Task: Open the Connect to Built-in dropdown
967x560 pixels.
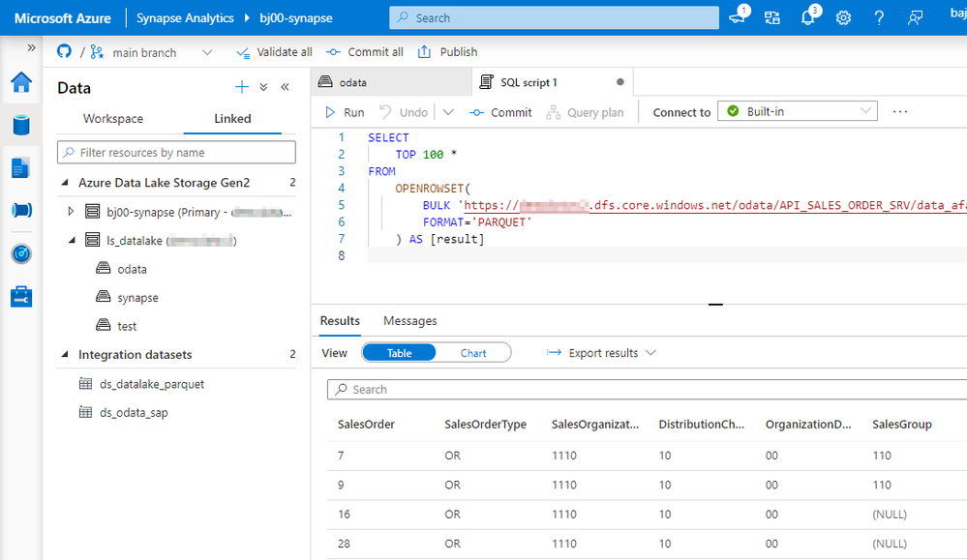Action: pos(798,111)
